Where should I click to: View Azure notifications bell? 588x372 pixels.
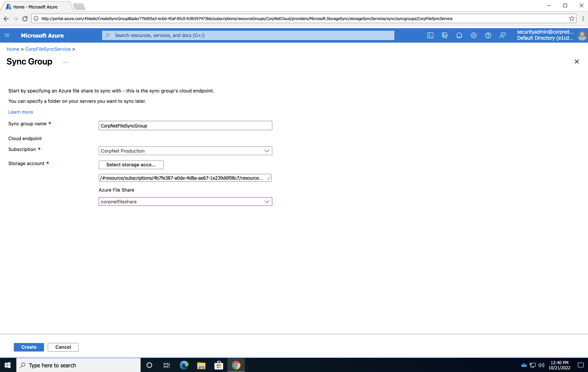tap(459, 35)
